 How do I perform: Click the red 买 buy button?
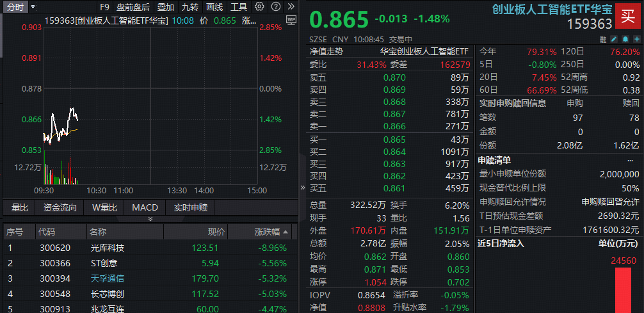629,17
